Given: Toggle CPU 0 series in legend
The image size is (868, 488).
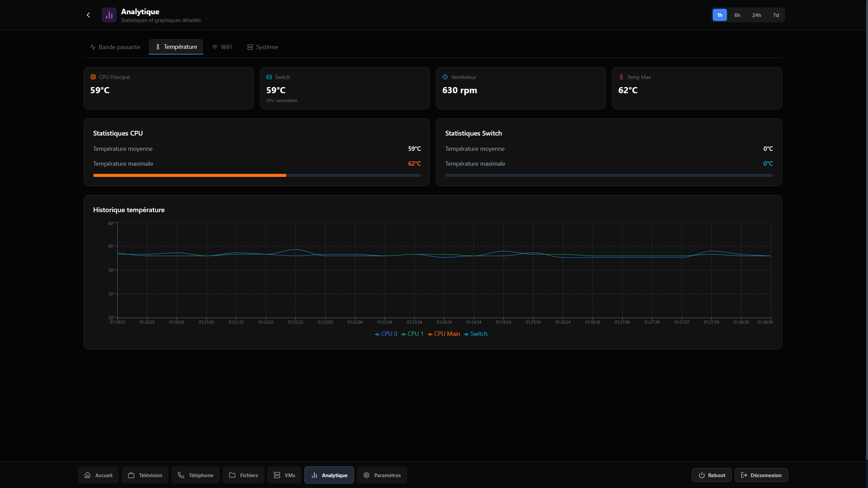Looking at the screenshot, I should [x=386, y=334].
